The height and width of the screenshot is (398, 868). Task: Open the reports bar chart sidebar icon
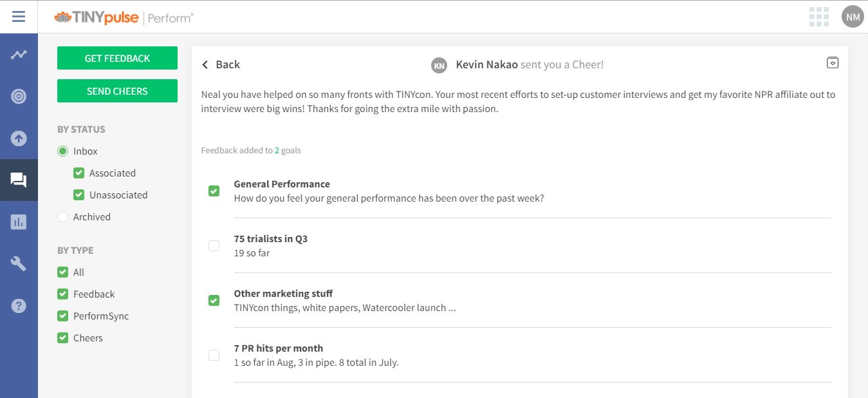(19, 222)
